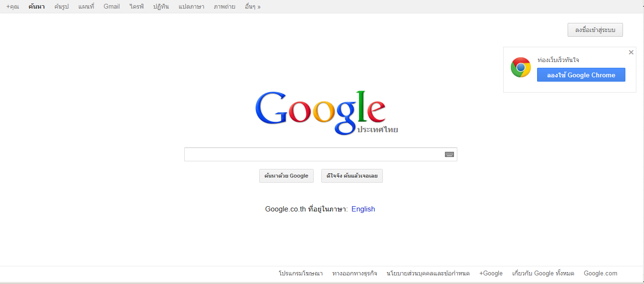Image resolution: width=644 pixels, height=284 pixels.
Task: Open นโยบายส่วนบุคคลและข้อกำหนด footer link
Action: click(428, 273)
